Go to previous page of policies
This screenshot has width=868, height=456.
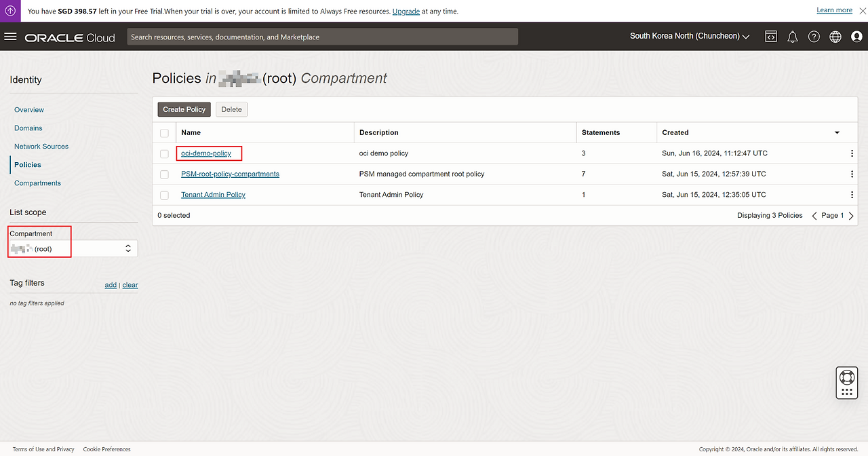[x=815, y=216]
